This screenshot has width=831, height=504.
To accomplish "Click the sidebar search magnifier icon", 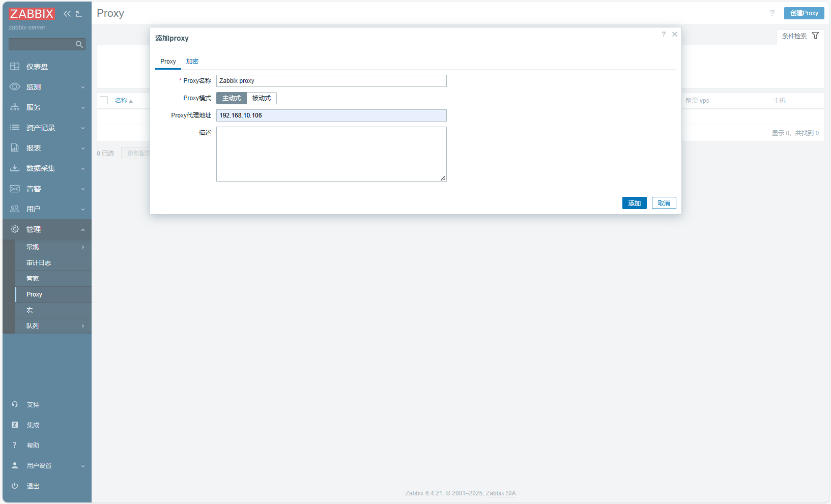I will (x=79, y=45).
